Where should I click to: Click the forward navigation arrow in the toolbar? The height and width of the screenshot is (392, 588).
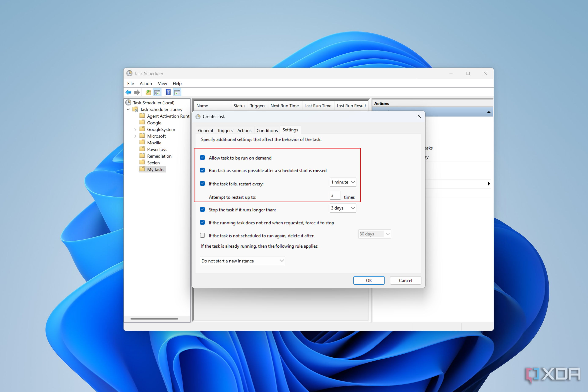pos(137,92)
